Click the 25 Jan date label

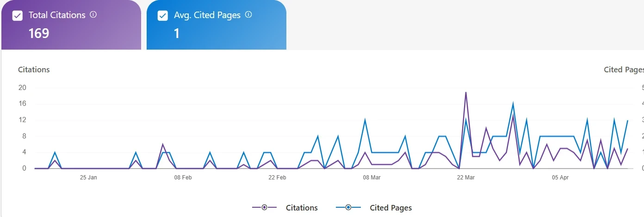[x=88, y=177]
